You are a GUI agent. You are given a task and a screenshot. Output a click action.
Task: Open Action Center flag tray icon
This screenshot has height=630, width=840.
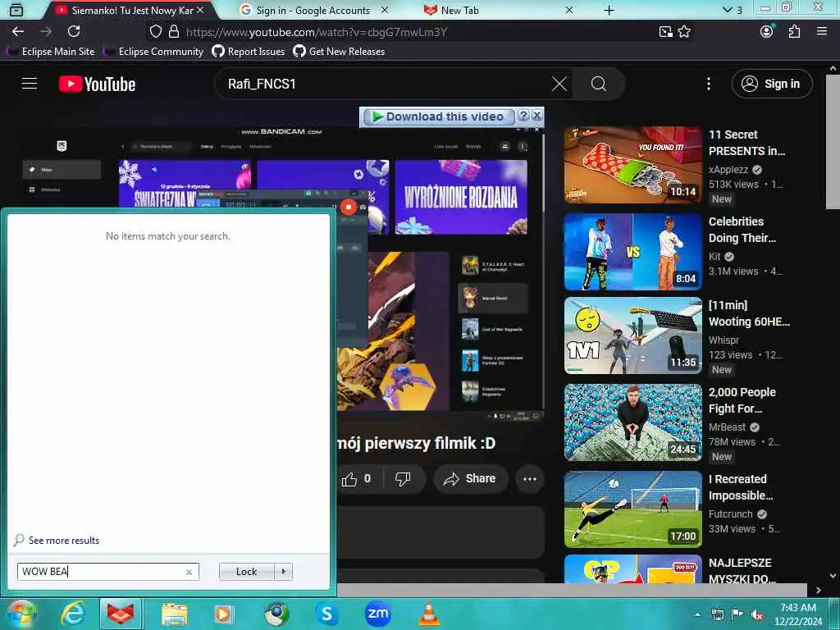[737, 614]
